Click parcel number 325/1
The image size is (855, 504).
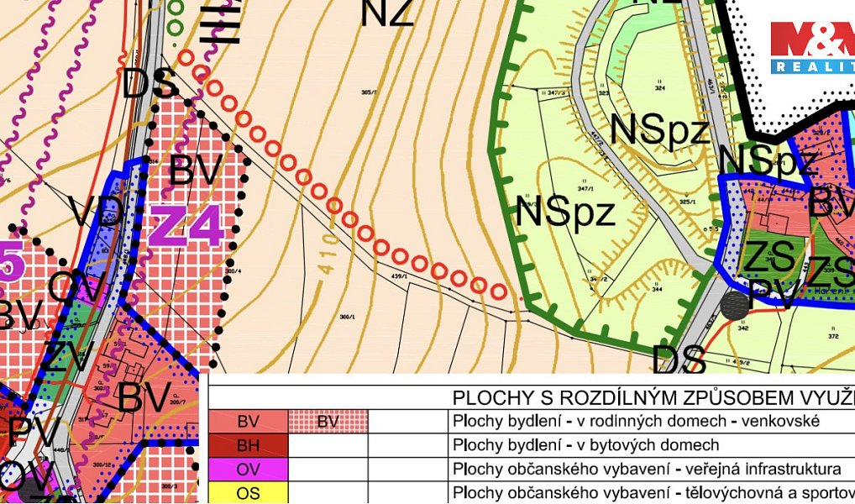(x=688, y=202)
